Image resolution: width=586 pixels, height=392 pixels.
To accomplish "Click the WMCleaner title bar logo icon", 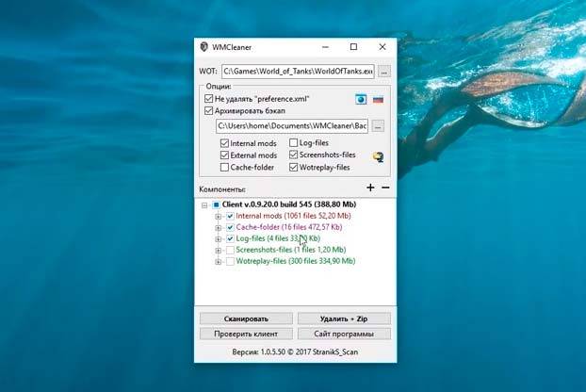I will coord(204,47).
